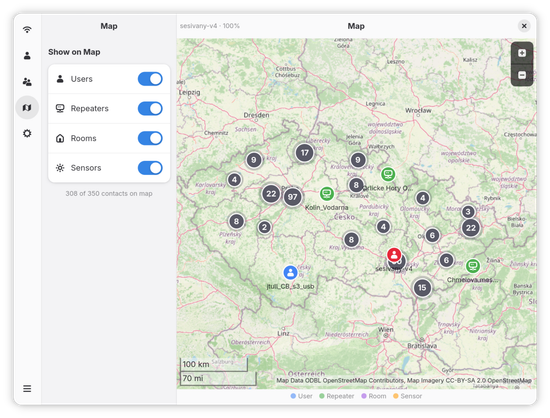The width and height of the screenshot is (550, 418).
Task: Select the green Orlicke Hory repeater marker
Action: pos(388,174)
